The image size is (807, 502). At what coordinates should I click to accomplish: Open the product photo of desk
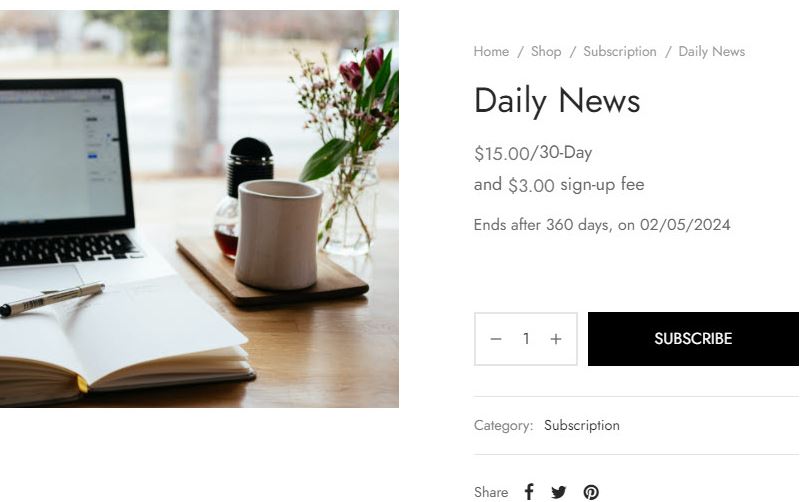coord(199,209)
